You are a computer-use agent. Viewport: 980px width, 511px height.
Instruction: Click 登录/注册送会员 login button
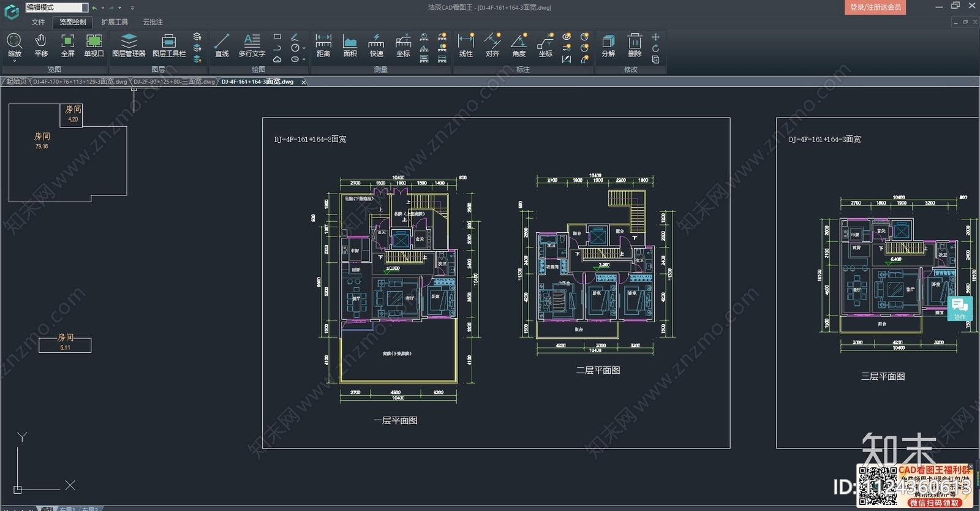click(x=875, y=7)
